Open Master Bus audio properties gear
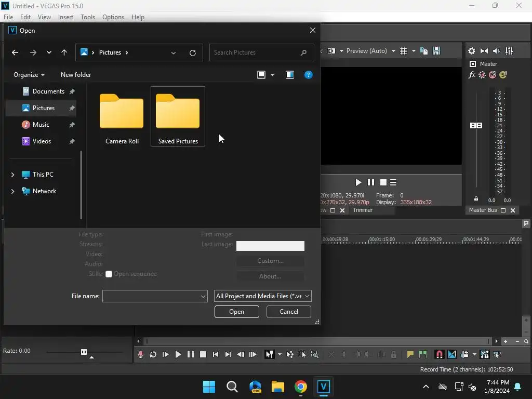The image size is (532, 399). coord(472,51)
